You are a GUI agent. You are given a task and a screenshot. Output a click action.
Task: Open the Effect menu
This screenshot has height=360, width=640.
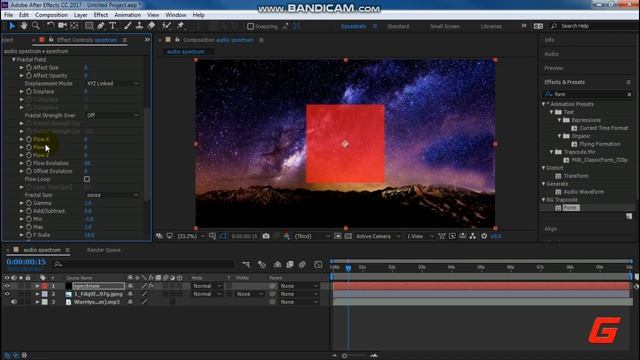point(101,15)
